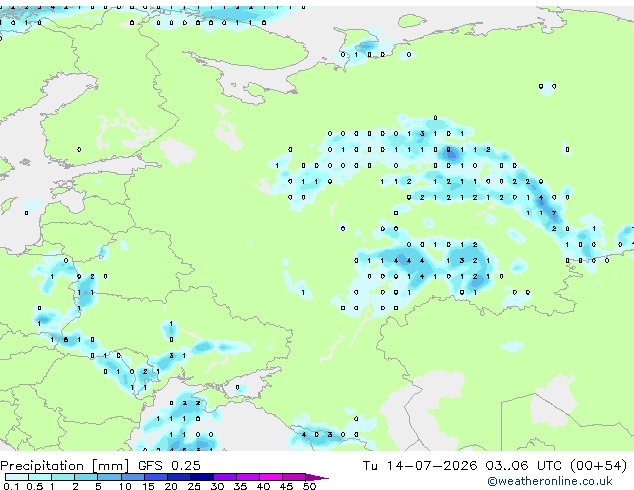Image resolution: width=634 pixels, height=490 pixels.
Task: Pick the 5 mm legend color swatch
Action: tap(109, 477)
